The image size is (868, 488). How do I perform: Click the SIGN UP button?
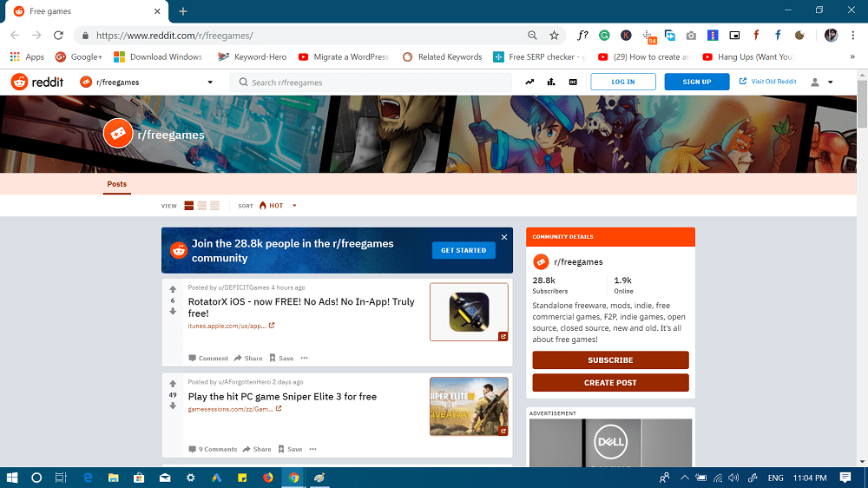697,82
